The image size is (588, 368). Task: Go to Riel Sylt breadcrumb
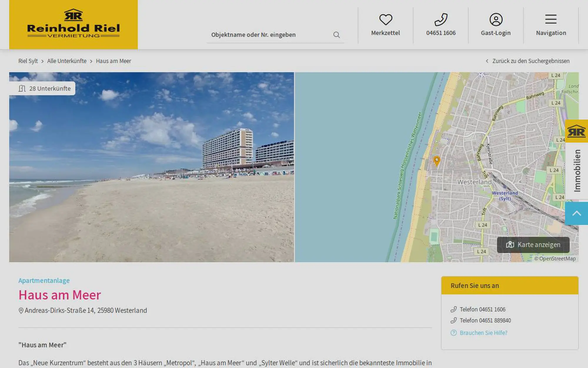point(28,61)
